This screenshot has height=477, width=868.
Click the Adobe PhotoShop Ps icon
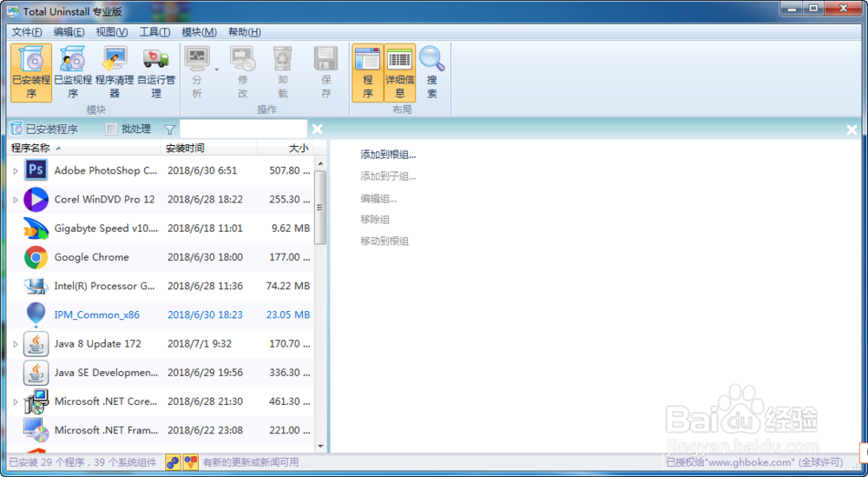[36, 170]
